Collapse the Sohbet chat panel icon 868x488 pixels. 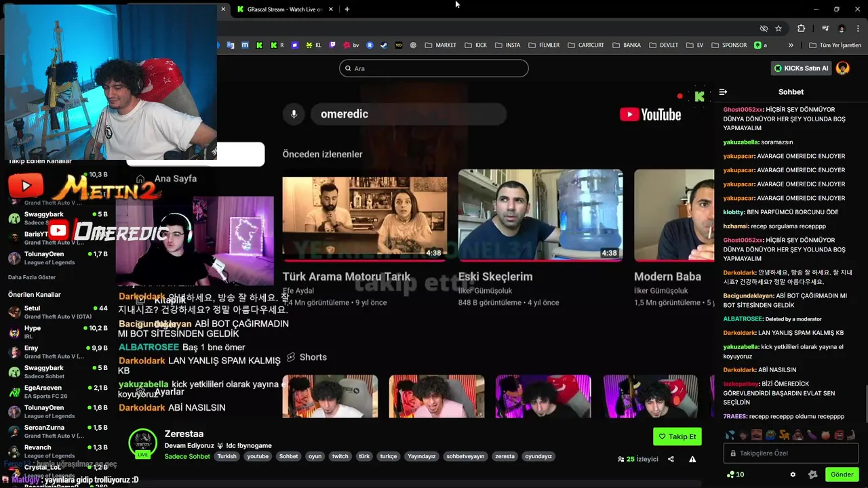pos(723,91)
